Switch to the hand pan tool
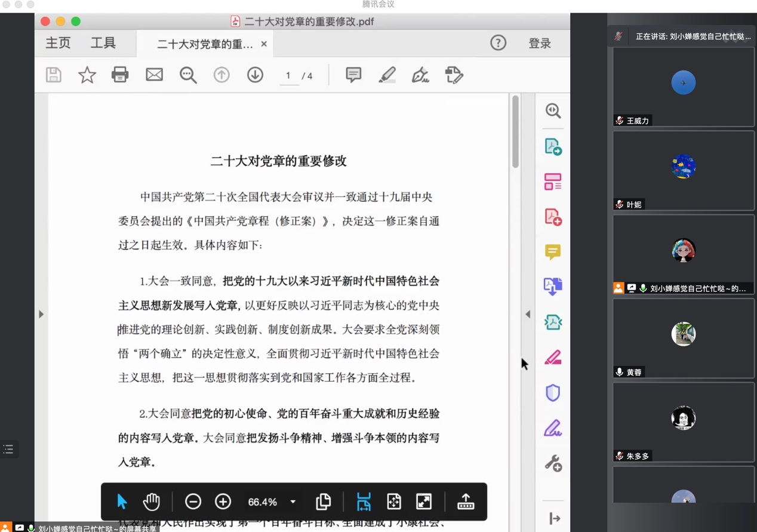 [152, 502]
